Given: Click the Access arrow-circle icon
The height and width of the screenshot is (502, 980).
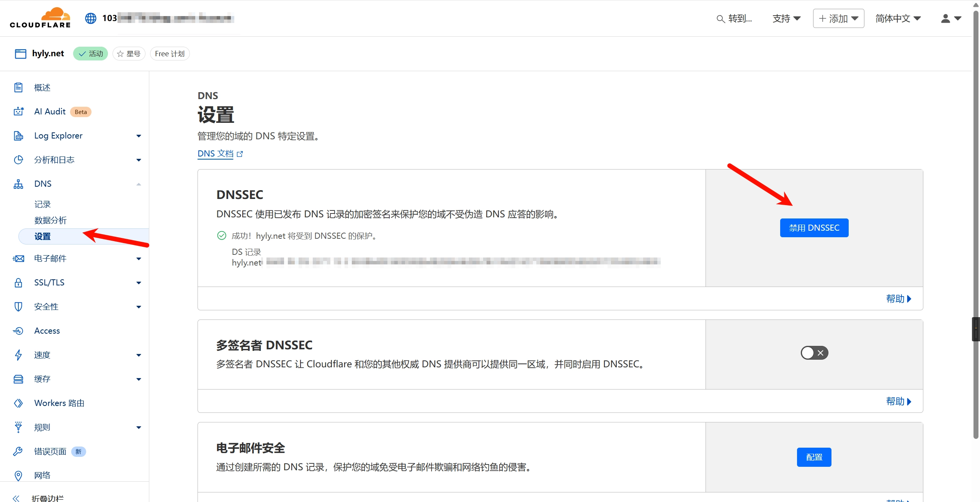Looking at the screenshot, I should pyautogui.click(x=18, y=331).
